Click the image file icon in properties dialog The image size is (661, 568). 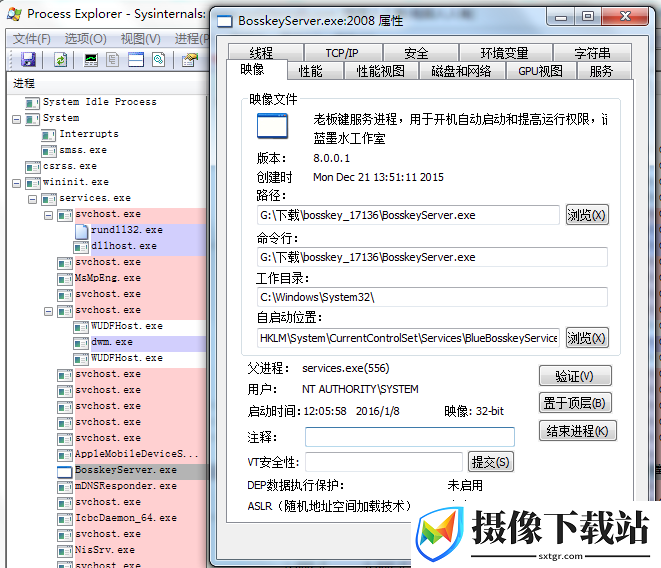coord(272,126)
